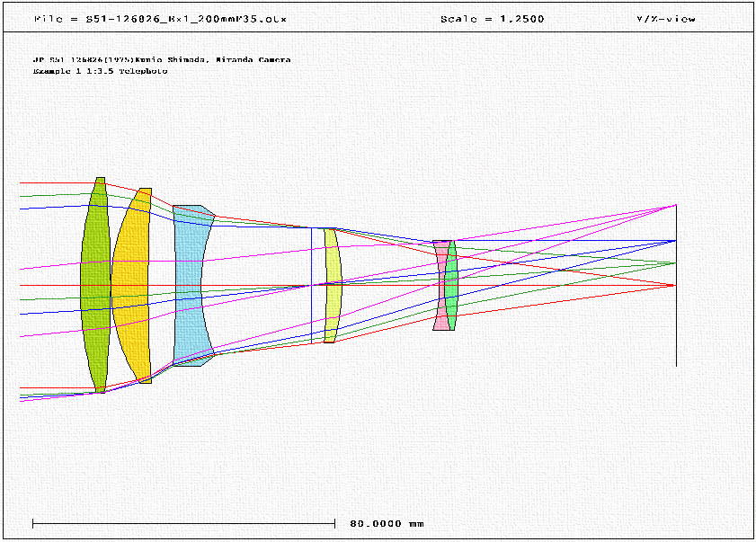Click the vertical image plane line at right

[676, 286]
